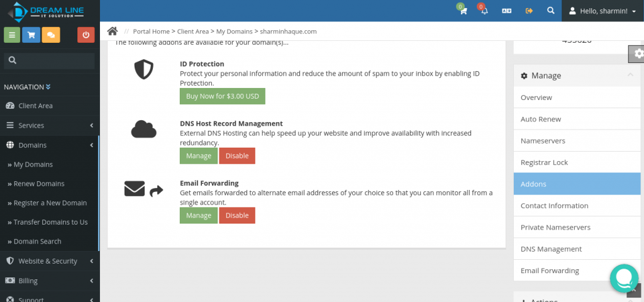Viewport: 644px width, 302px height.
Task: Select Email Forwarding in Manage panel
Action: [577, 271]
